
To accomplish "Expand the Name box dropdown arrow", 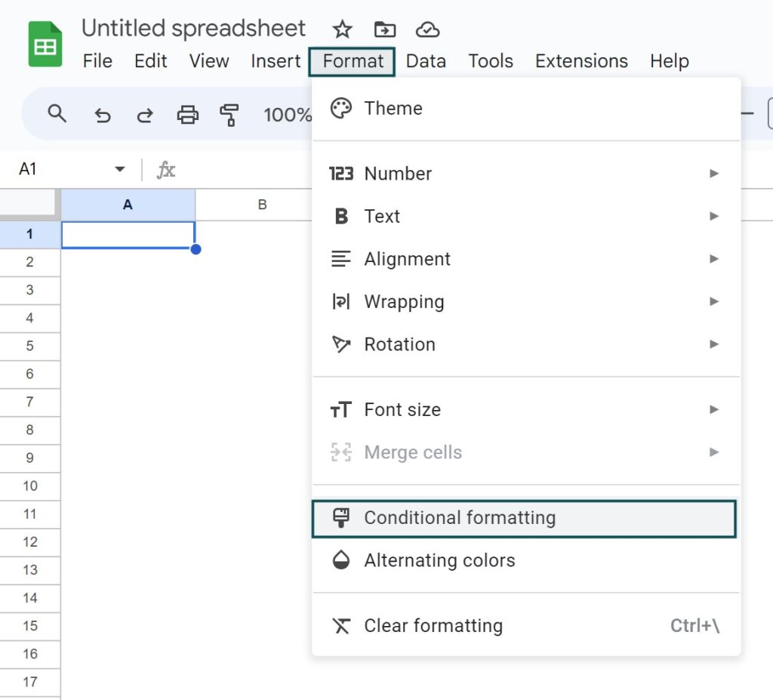I will click(x=119, y=169).
